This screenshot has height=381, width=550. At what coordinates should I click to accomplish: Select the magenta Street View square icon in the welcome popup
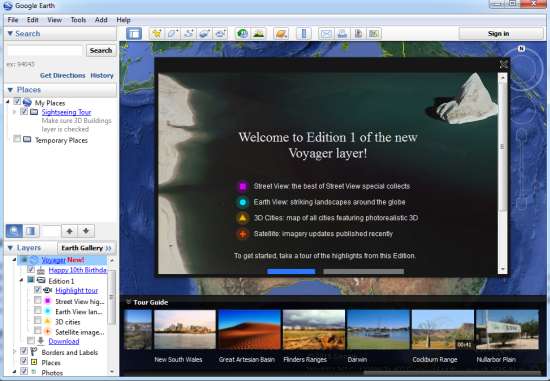click(x=242, y=186)
